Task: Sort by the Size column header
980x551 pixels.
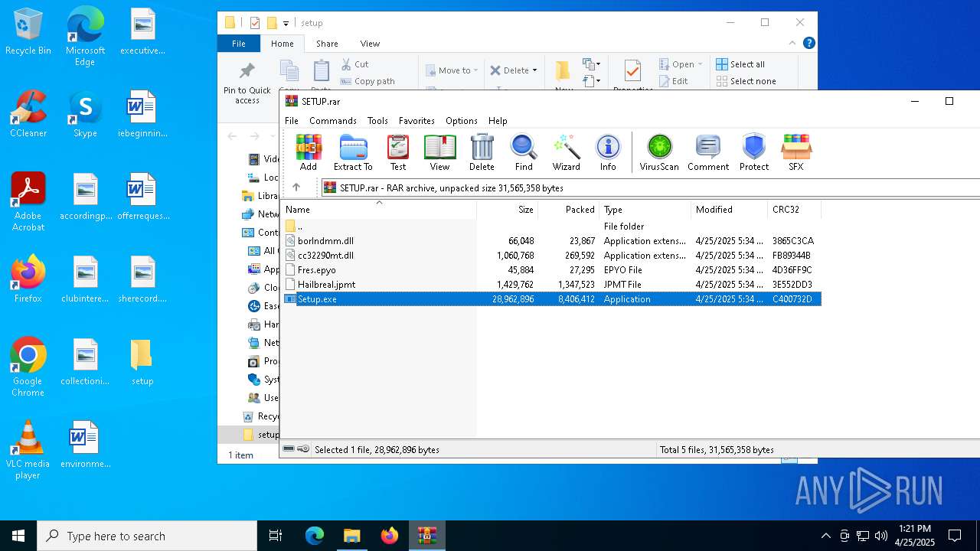Action: coord(507,210)
